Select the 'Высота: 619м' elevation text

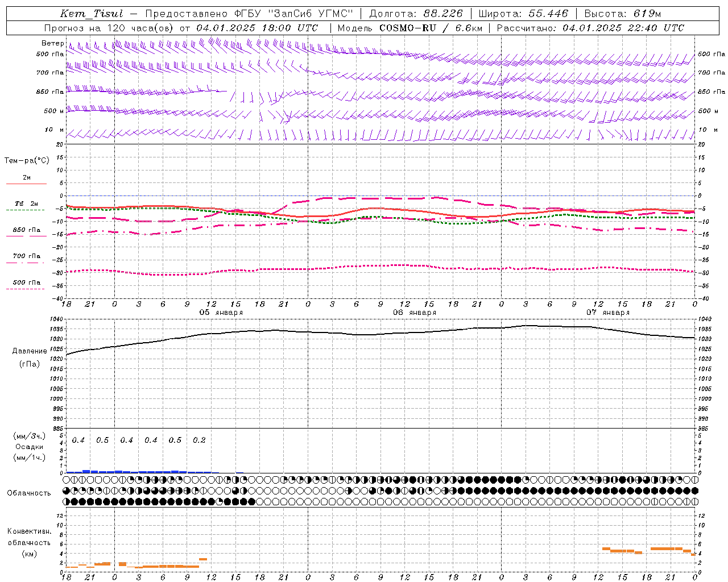pyautogui.click(x=623, y=14)
